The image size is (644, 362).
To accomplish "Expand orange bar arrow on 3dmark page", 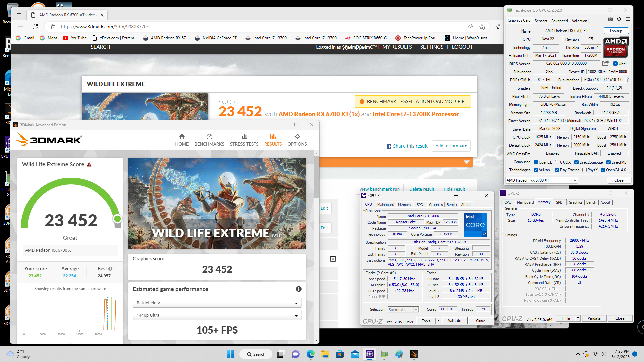I will pyautogui.click(x=467, y=162).
